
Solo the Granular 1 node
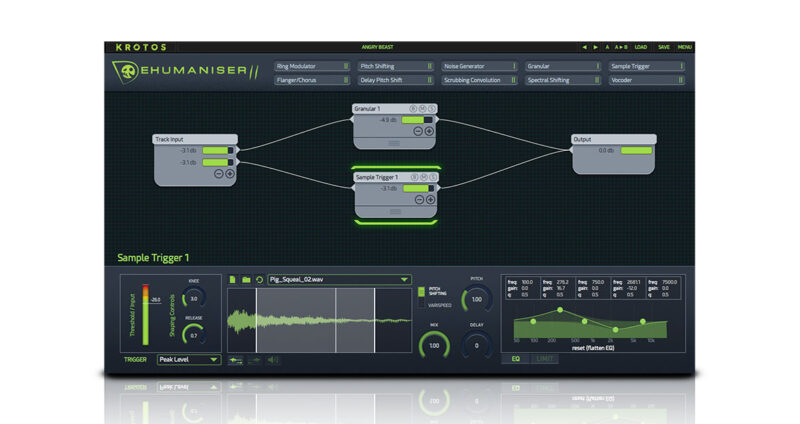coord(433,107)
